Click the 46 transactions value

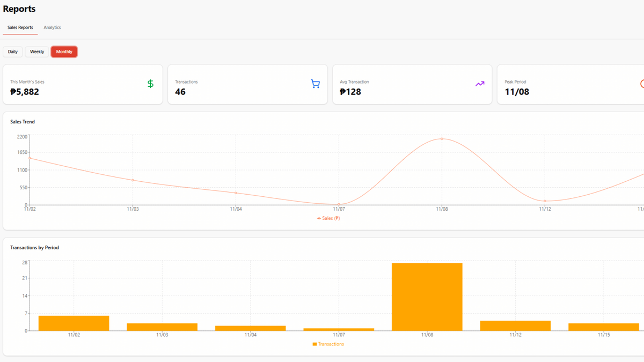[180, 92]
